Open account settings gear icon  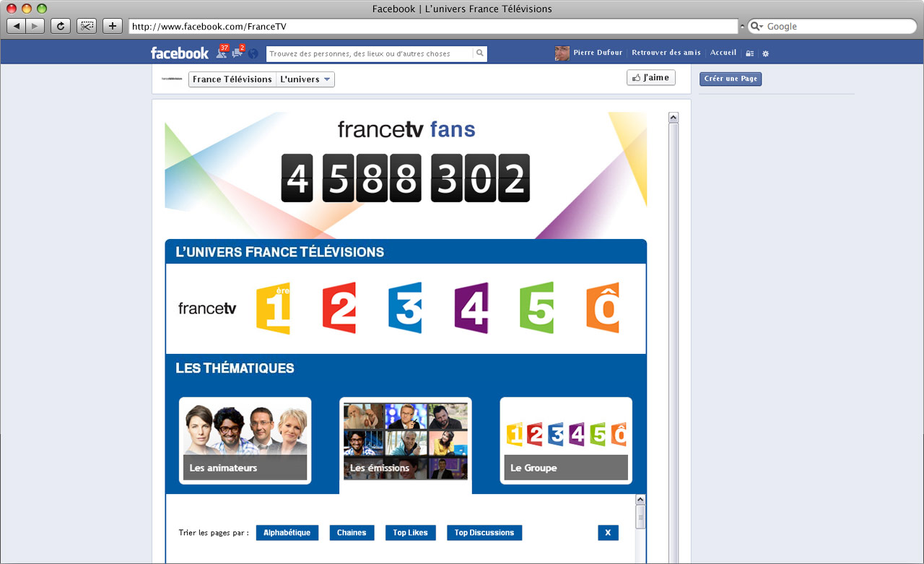coord(766,53)
